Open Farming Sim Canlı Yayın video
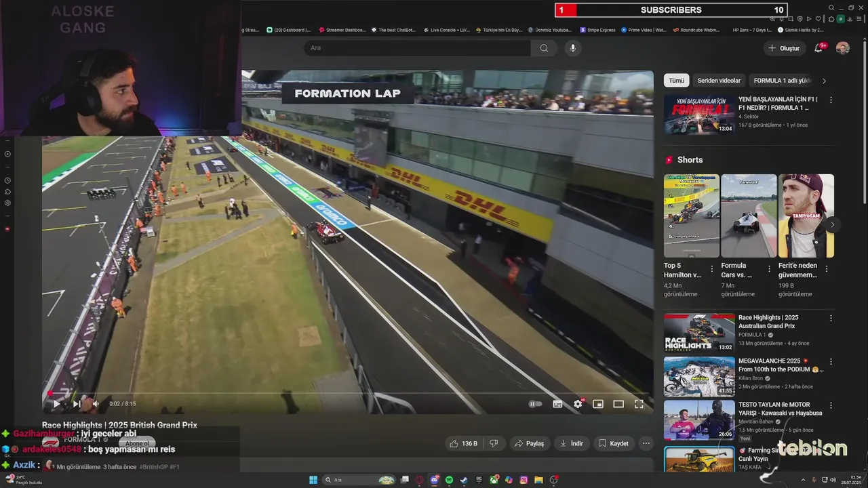The width and height of the screenshot is (868, 488). tap(699, 458)
